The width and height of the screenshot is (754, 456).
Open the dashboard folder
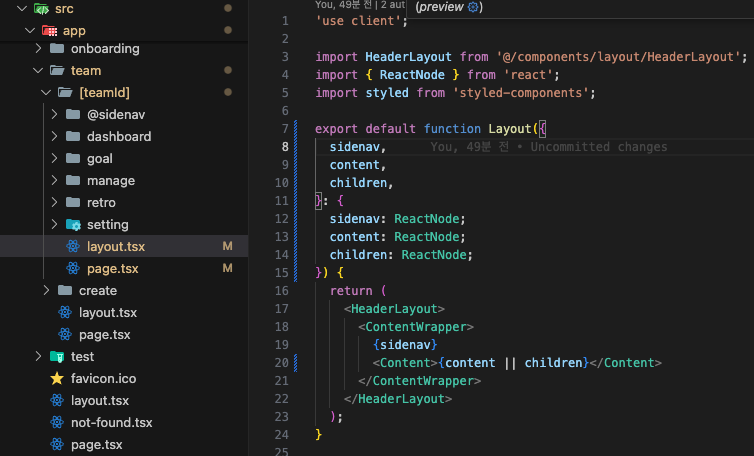coord(119,137)
